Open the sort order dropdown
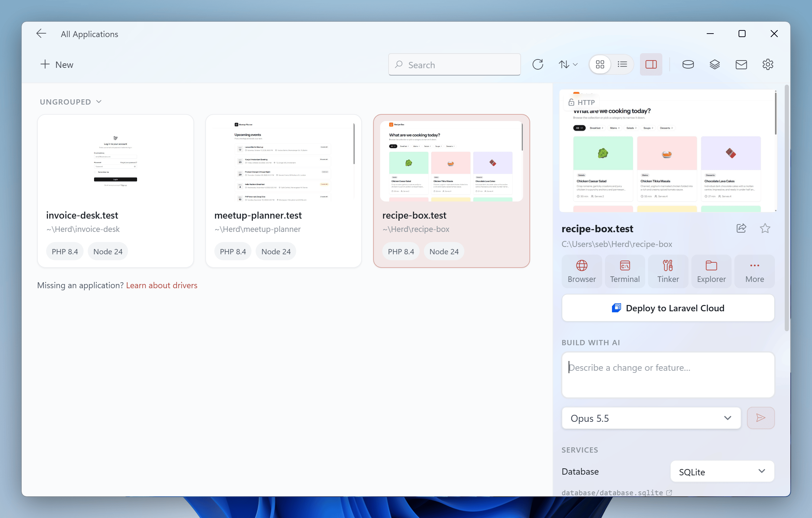The height and width of the screenshot is (518, 812). tap(568, 64)
